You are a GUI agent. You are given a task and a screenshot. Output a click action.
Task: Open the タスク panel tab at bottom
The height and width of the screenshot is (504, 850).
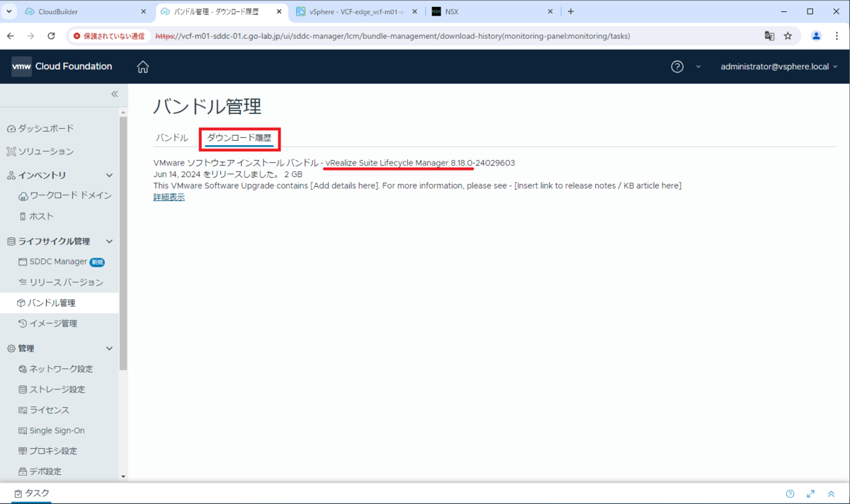coord(31,493)
